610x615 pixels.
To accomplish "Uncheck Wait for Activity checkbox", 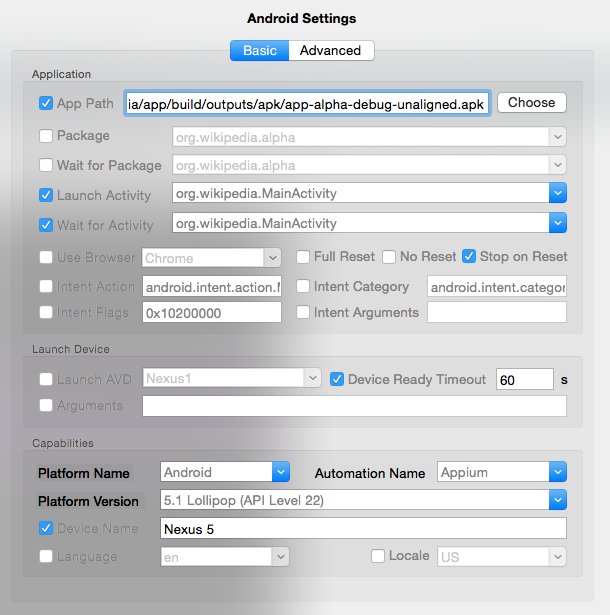I will pyautogui.click(x=46, y=226).
